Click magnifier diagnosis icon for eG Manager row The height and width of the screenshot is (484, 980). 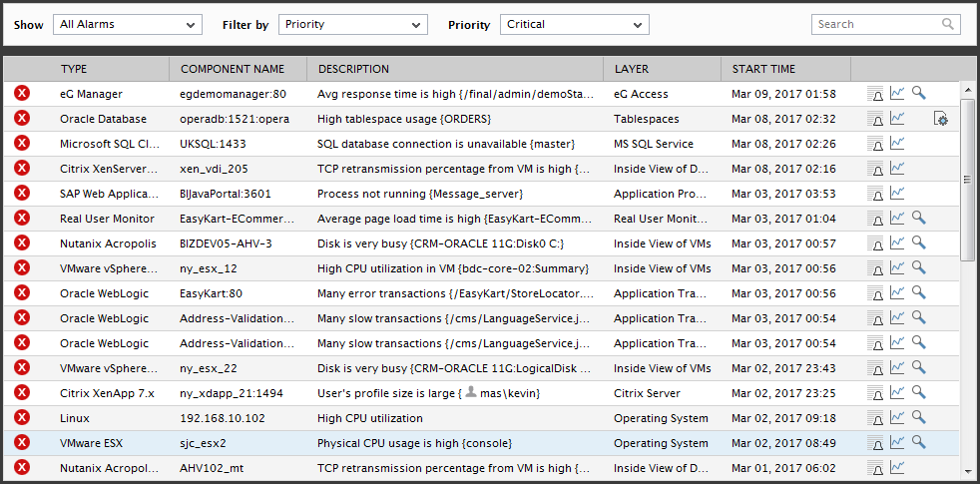918,93
